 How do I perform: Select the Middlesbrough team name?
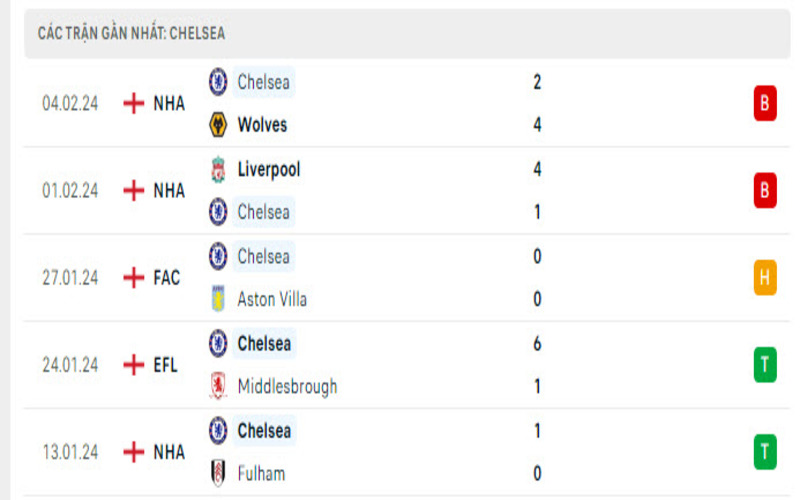(287, 386)
